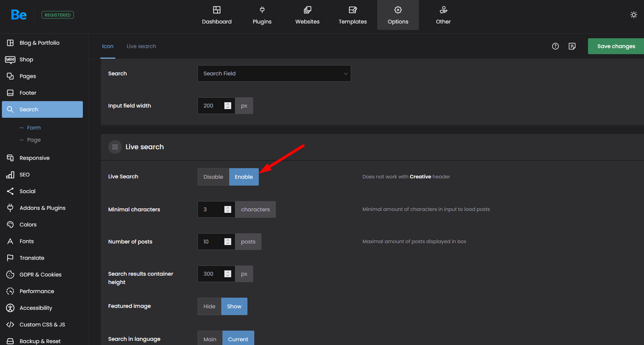Go to Websites section
The height and width of the screenshot is (345, 644).
point(308,15)
